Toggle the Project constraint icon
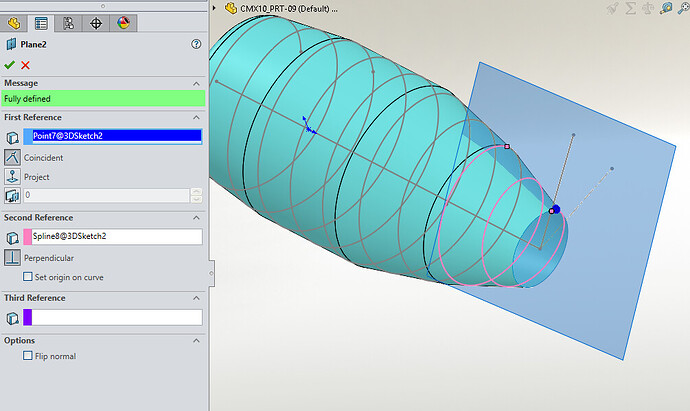Screen dimensions: 690x411 click(x=12, y=176)
